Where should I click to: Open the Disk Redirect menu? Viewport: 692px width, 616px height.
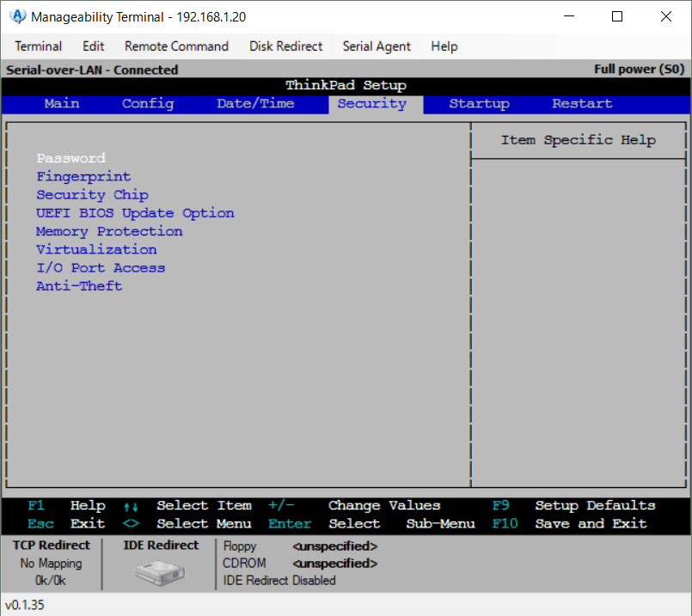point(285,46)
